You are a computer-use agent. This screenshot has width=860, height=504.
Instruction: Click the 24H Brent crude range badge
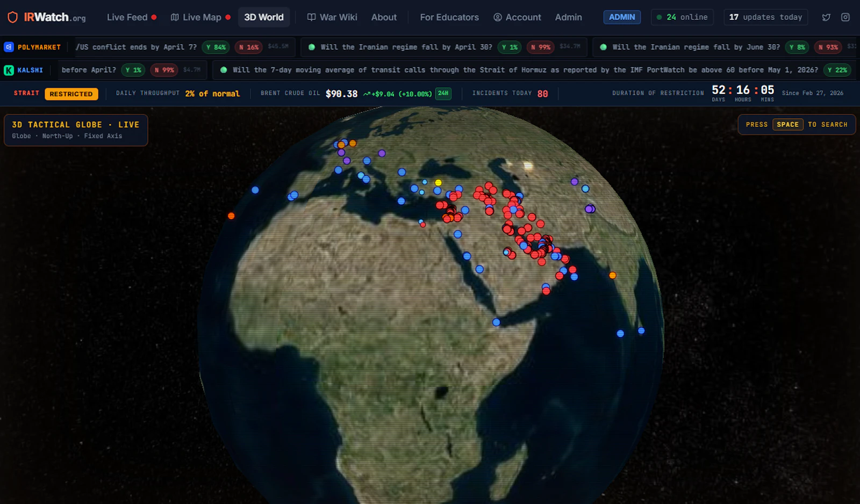click(443, 93)
